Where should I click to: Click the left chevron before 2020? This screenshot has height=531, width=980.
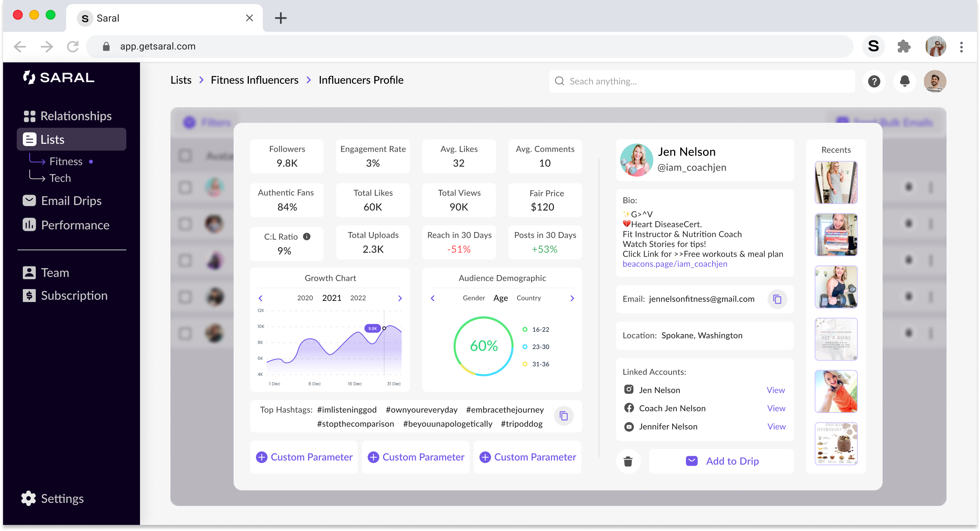tap(261, 298)
